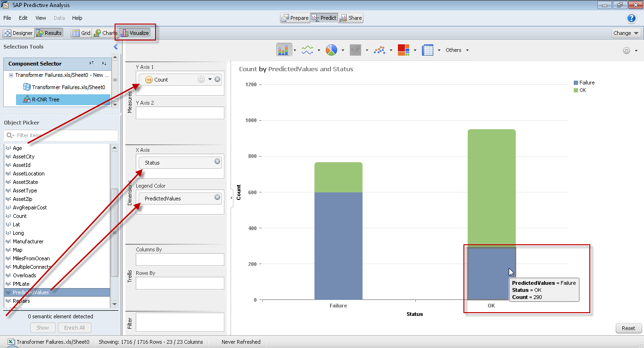Collapse the chart feeding panel handle
The width and height of the screenshot is (644, 348).
point(231,198)
